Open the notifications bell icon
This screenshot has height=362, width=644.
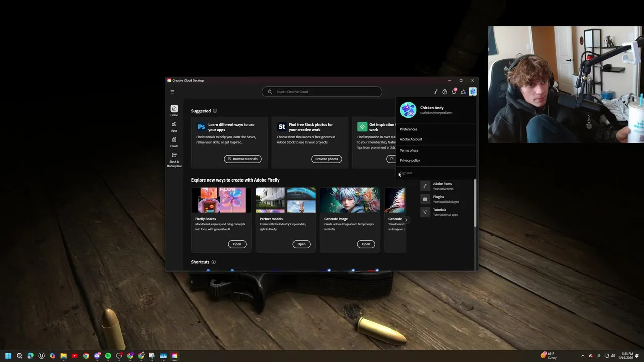[454, 92]
